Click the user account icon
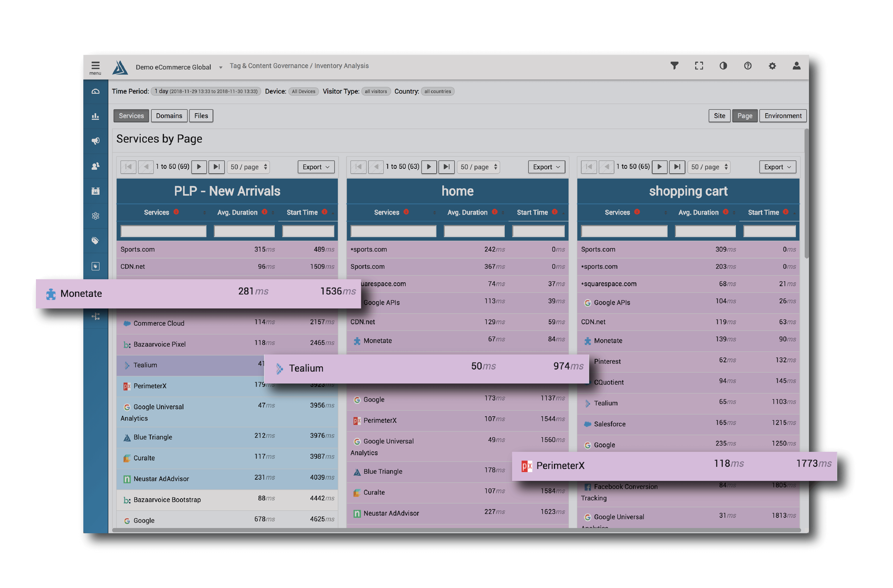 coord(796,66)
